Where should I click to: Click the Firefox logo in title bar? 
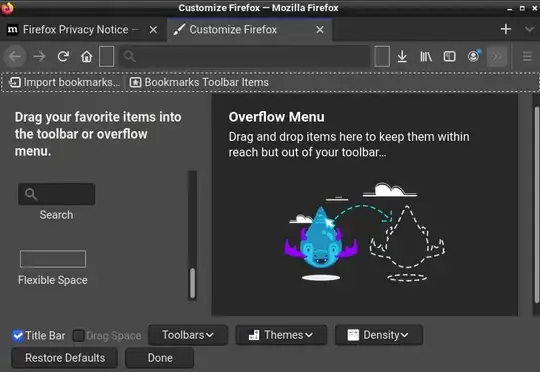point(7,8)
